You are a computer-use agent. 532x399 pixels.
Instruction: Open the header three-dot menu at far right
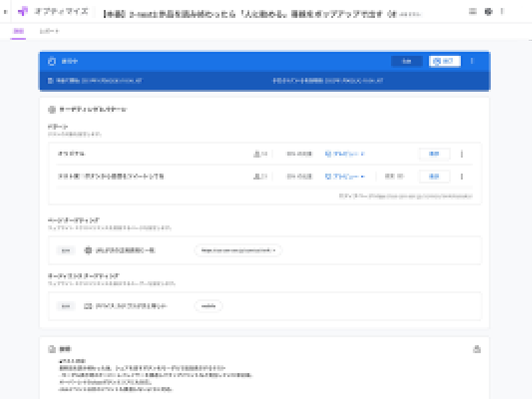[x=502, y=11]
